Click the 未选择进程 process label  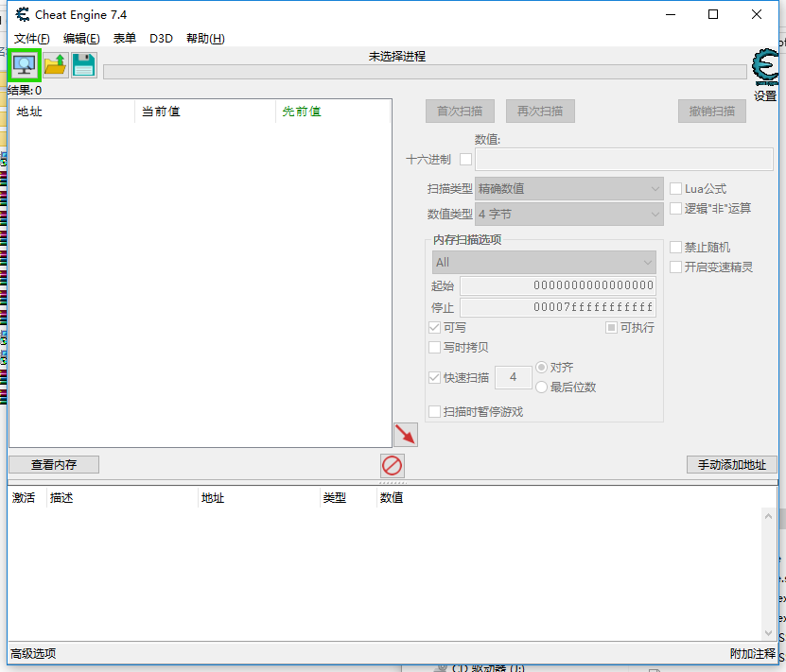397,57
